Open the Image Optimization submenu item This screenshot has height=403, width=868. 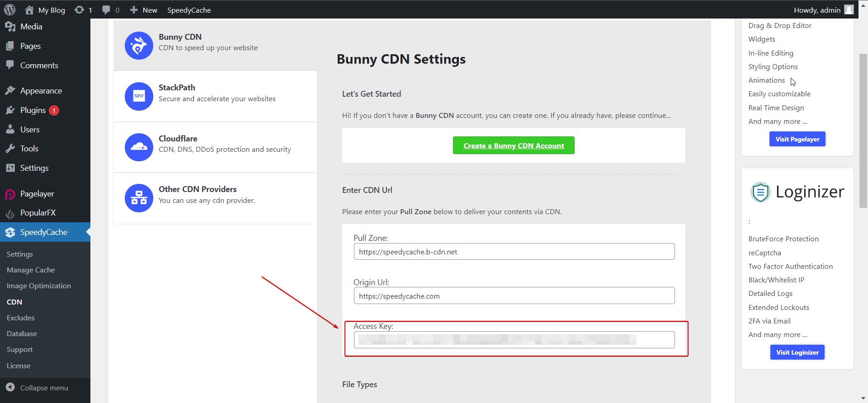coord(39,286)
